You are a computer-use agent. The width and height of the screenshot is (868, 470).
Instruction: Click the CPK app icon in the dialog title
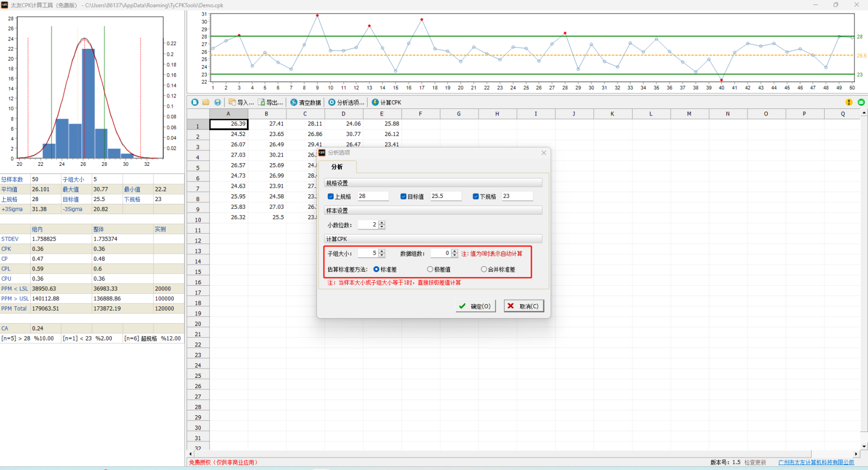coord(322,152)
